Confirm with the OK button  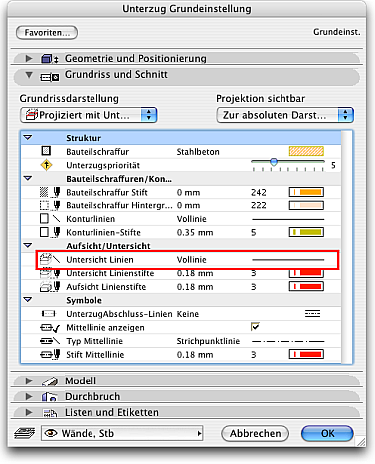click(327, 433)
